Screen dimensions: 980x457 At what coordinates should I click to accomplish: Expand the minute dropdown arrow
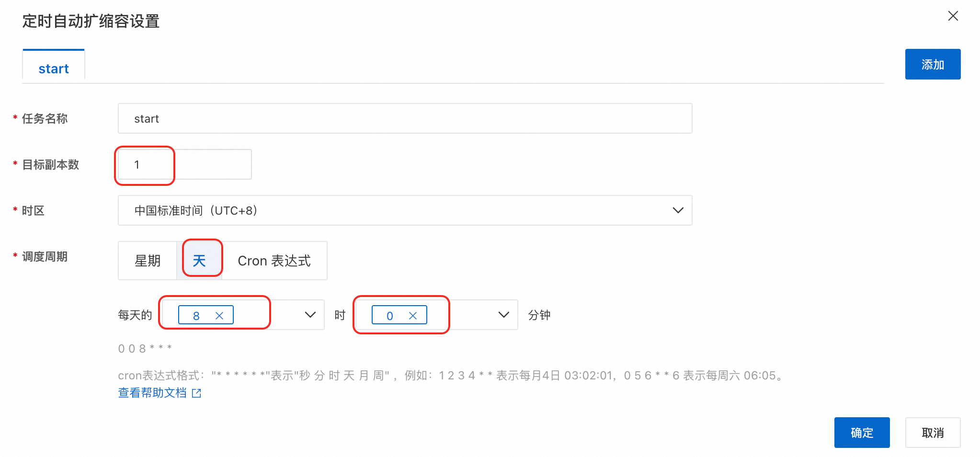(503, 315)
